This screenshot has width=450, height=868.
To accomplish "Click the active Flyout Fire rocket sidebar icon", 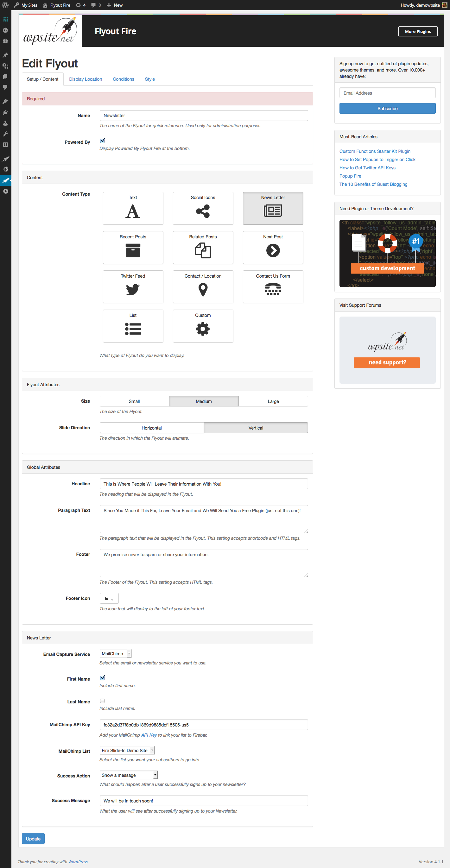I will tap(5, 180).
